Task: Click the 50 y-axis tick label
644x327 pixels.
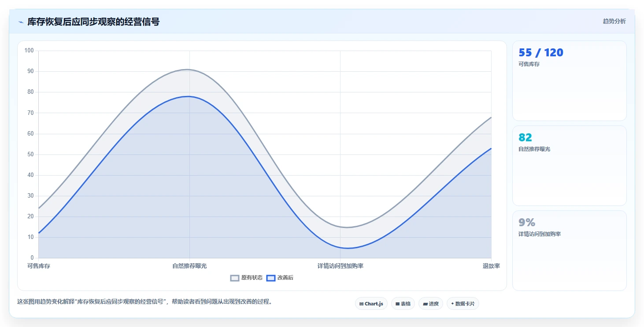Action: click(x=30, y=154)
